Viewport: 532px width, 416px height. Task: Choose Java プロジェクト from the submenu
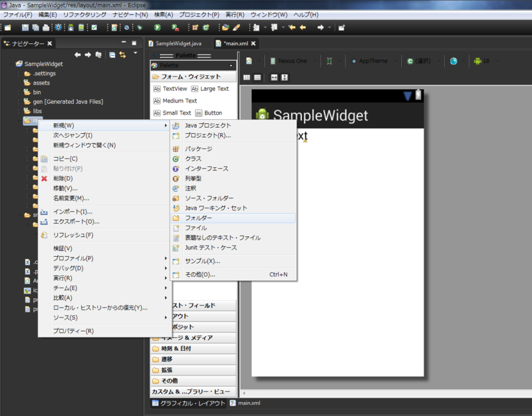(x=233, y=126)
